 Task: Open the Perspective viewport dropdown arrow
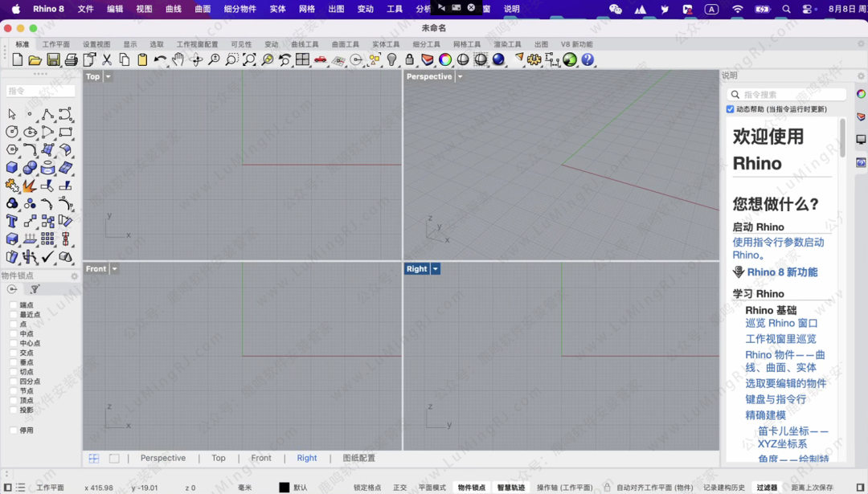point(460,77)
